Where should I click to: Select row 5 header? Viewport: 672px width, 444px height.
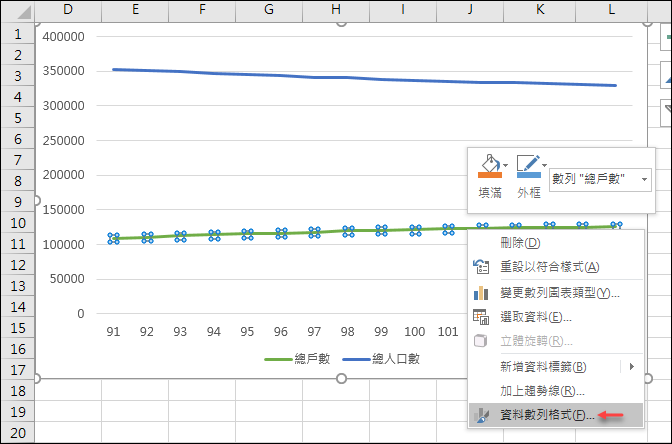click(18, 117)
